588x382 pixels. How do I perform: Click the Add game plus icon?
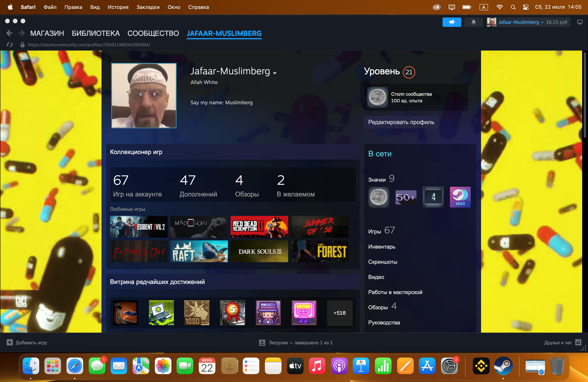[x=10, y=343]
